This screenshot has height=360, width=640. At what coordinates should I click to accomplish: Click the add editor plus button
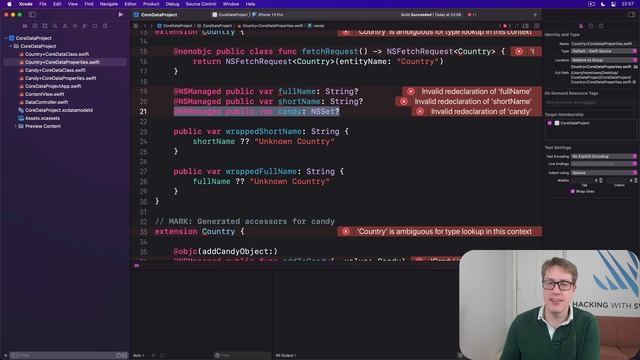point(535,15)
